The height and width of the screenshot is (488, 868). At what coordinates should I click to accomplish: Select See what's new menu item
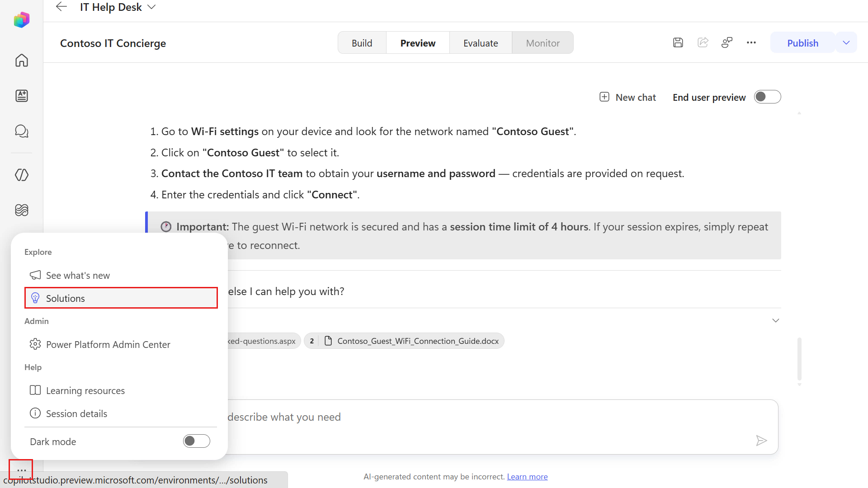[x=121, y=275]
